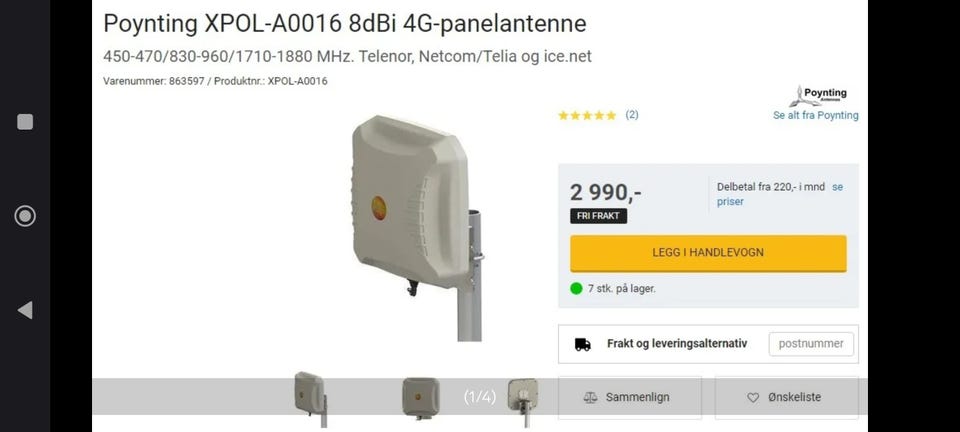This screenshot has width=960, height=432.
Task: Click the Poynting brand logo
Action: (x=818, y=95)
